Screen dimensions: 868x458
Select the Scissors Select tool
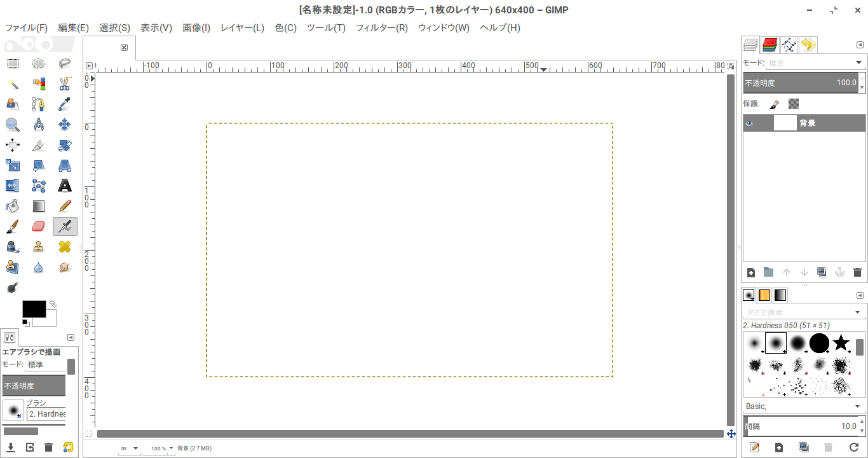pos(64,84)
